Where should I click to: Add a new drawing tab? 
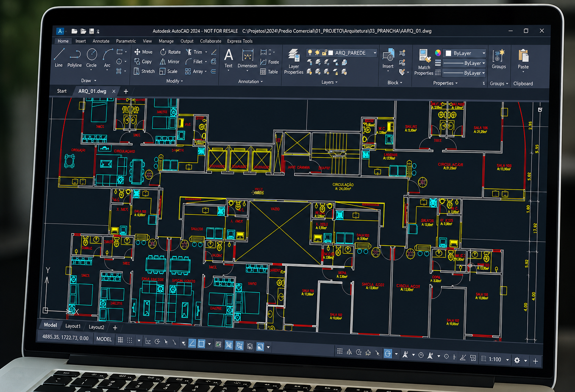[126, 91]
